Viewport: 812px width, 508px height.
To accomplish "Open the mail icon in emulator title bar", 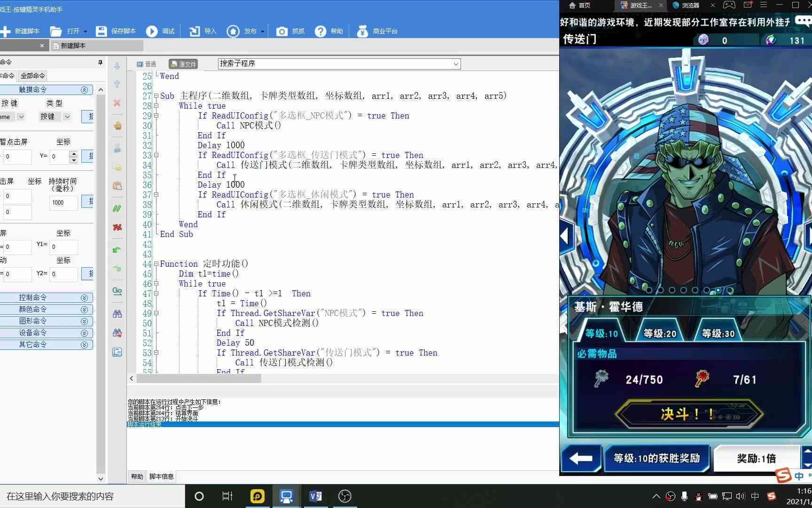I will [748, 5].
